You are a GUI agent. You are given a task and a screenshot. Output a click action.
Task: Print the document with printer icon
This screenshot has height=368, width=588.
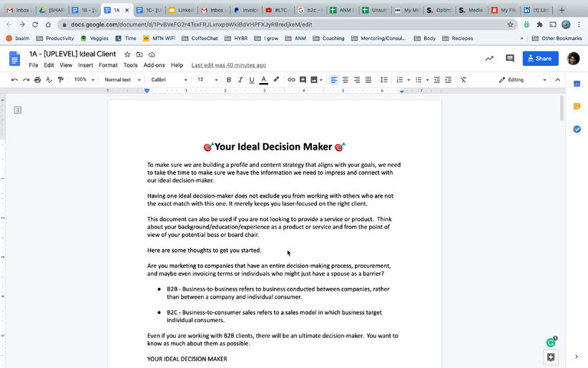[x=37, y=79]
